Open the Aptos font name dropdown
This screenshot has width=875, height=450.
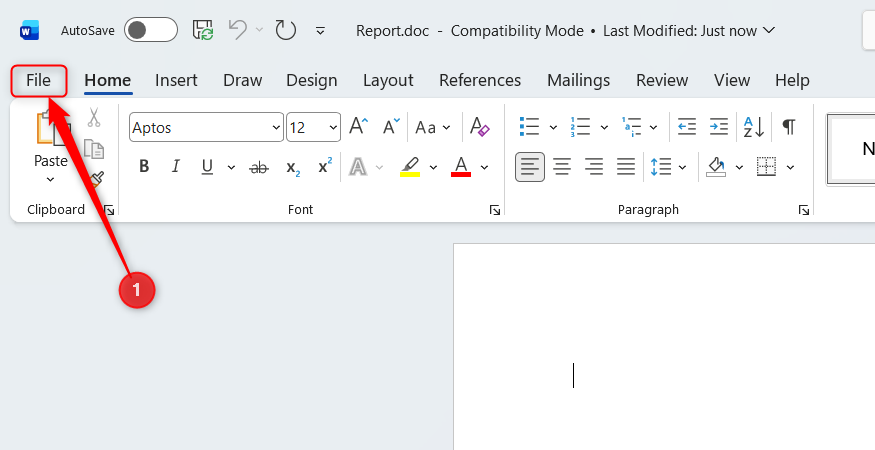pos(276,128)
